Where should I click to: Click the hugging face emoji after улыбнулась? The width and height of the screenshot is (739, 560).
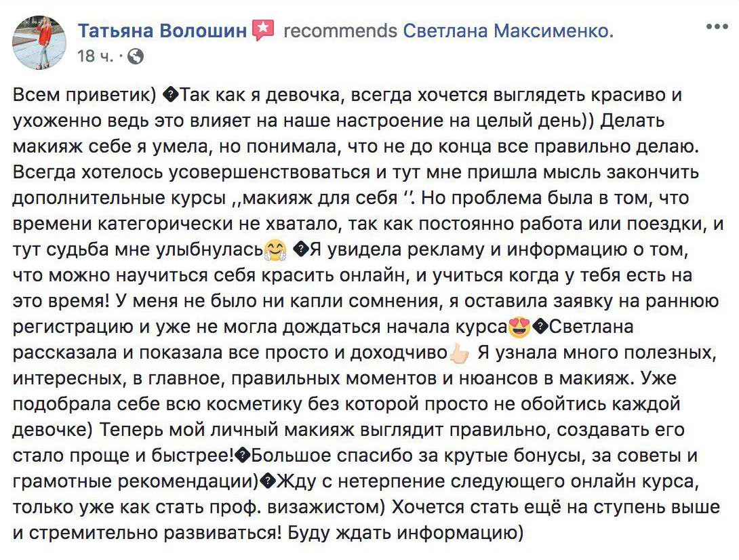click(x=275, y=250)
